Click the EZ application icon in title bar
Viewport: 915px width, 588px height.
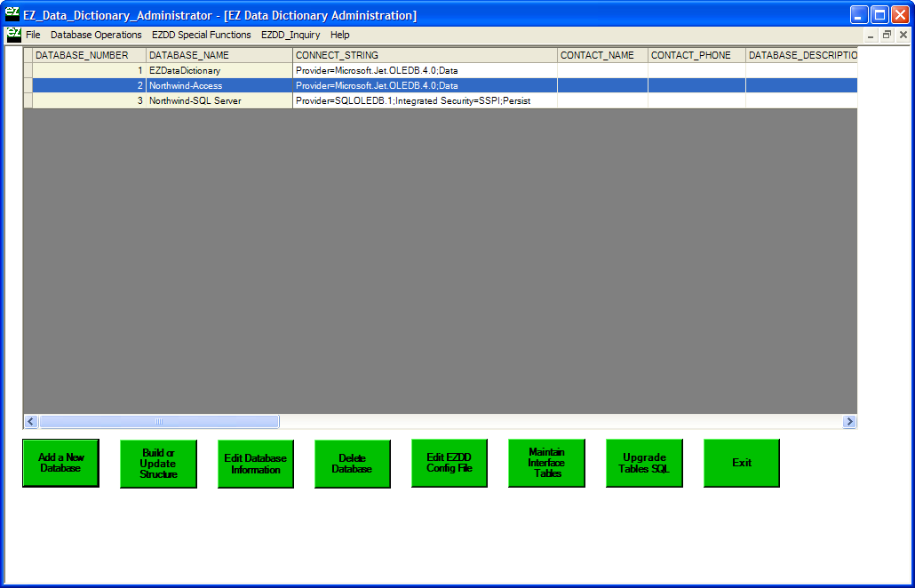pyautogui.click(x=12, y=14)
